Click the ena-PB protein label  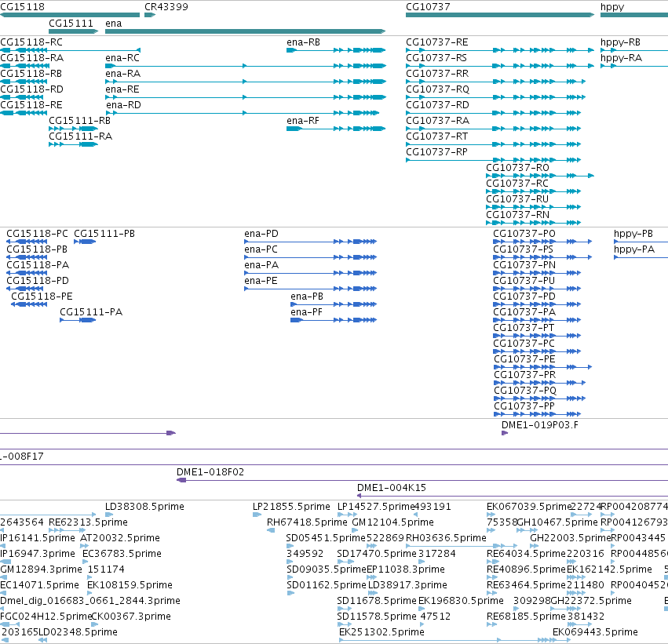[x=307, y=297]
